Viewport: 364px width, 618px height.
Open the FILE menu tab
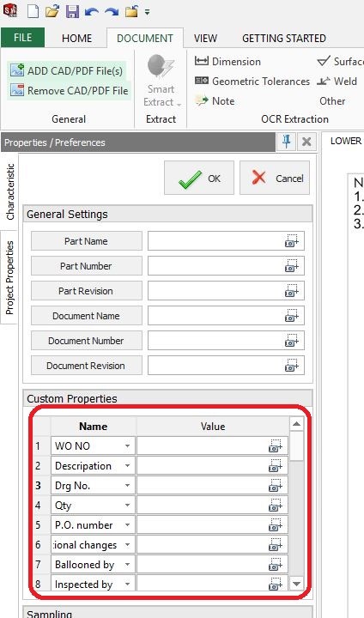(23, 38)
